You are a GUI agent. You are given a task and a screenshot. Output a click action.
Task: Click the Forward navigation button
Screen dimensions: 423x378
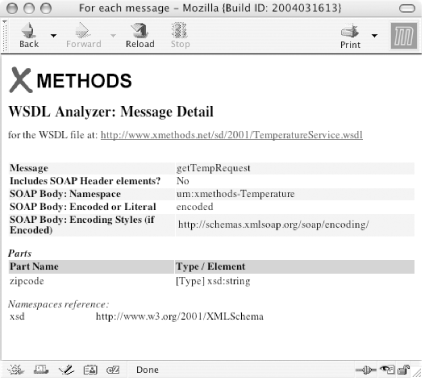tap(83, 35)
